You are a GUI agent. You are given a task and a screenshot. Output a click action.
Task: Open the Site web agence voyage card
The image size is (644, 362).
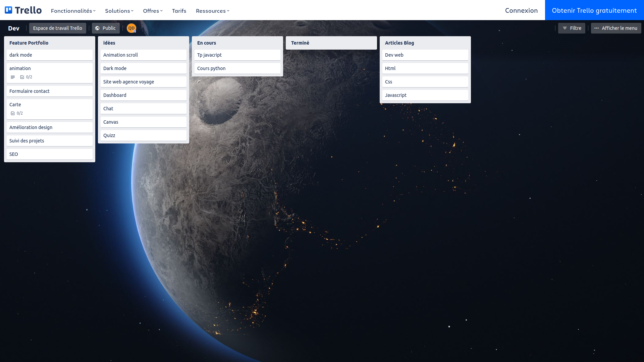pos(143,82)
